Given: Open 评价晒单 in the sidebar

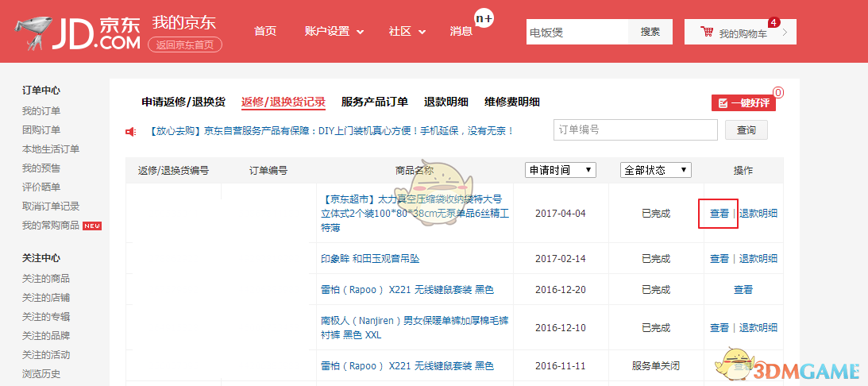Looking at the screenshot, I should pyautogui.click(x=41, y=187).
